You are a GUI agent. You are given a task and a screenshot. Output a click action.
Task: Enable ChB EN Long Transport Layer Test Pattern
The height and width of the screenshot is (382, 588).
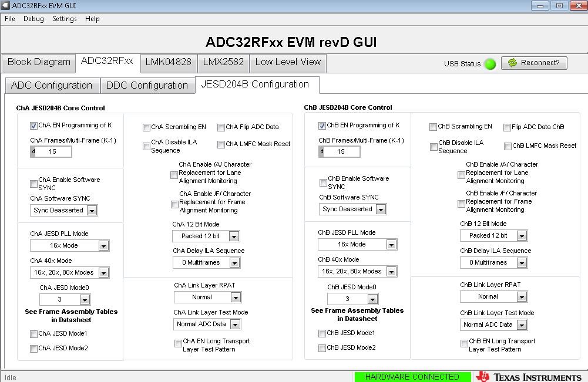[x=464, y=343]
